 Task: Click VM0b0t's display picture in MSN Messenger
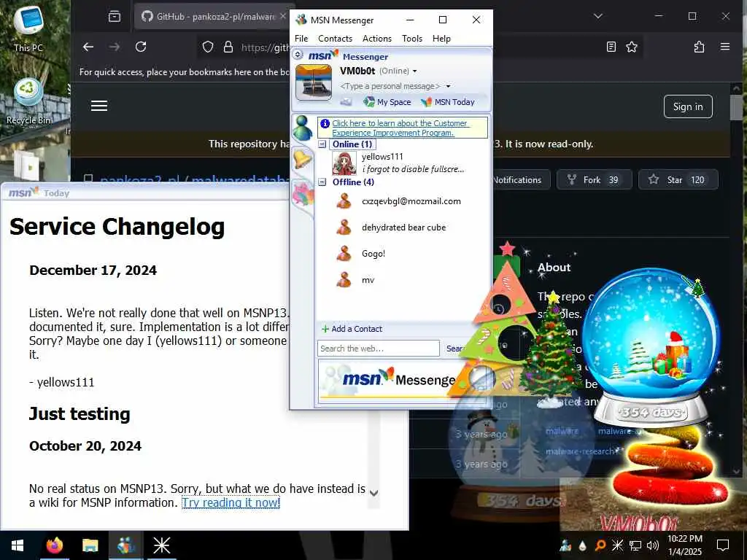pyautogui.click(x=314, y=82)
